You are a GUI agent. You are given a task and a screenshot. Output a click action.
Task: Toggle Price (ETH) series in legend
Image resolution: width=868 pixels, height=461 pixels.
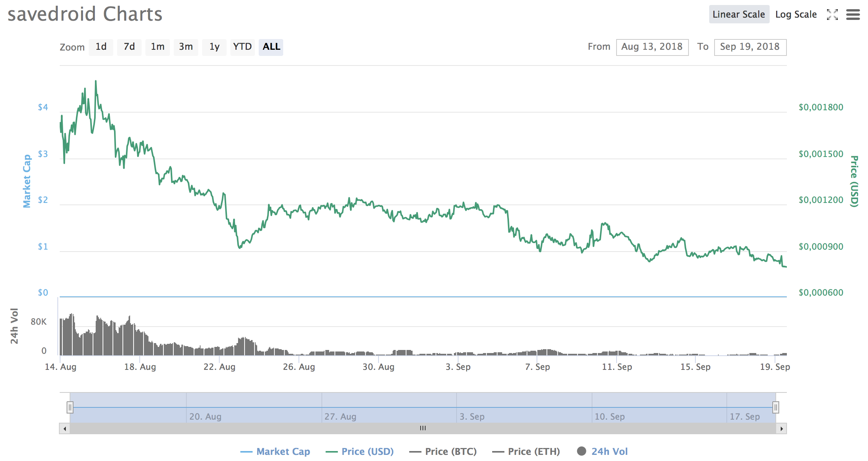(x=526, y=451)
